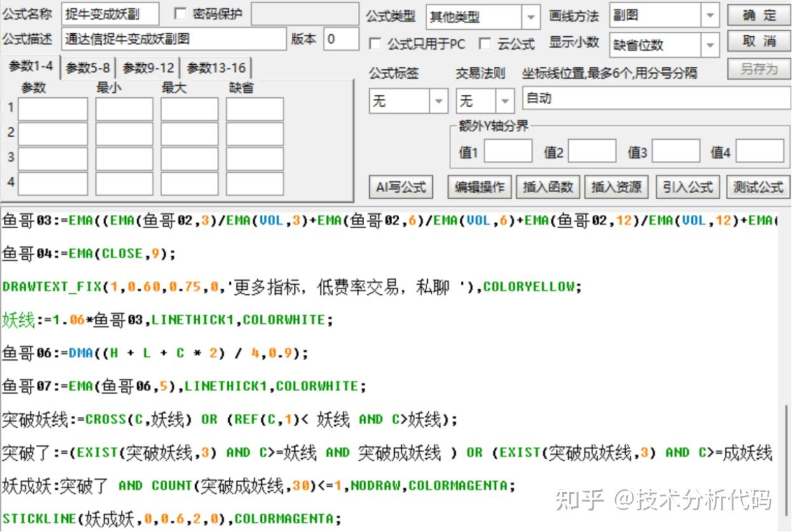Click the 值3 input box

coord(676,152)
